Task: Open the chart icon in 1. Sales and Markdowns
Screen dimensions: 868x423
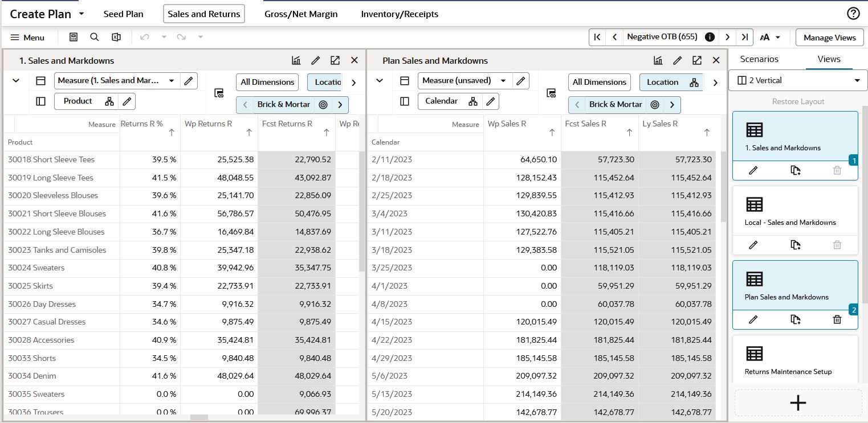Action: click(x=296, y=60)
